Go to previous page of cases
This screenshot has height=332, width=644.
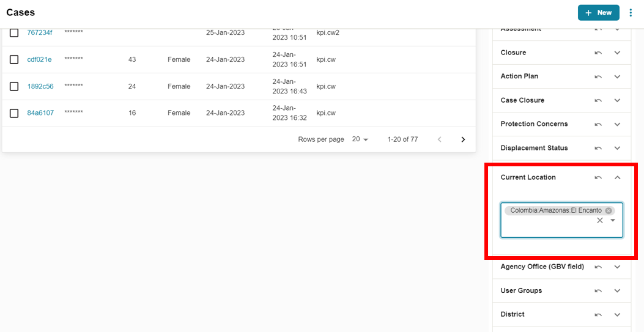point(440,139)
